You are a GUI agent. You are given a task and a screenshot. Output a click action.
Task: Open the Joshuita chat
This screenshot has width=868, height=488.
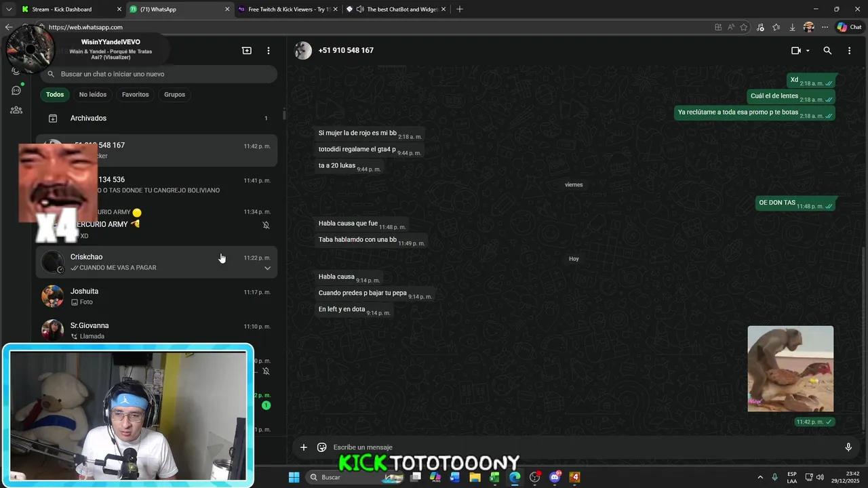[x=156, y=296]
